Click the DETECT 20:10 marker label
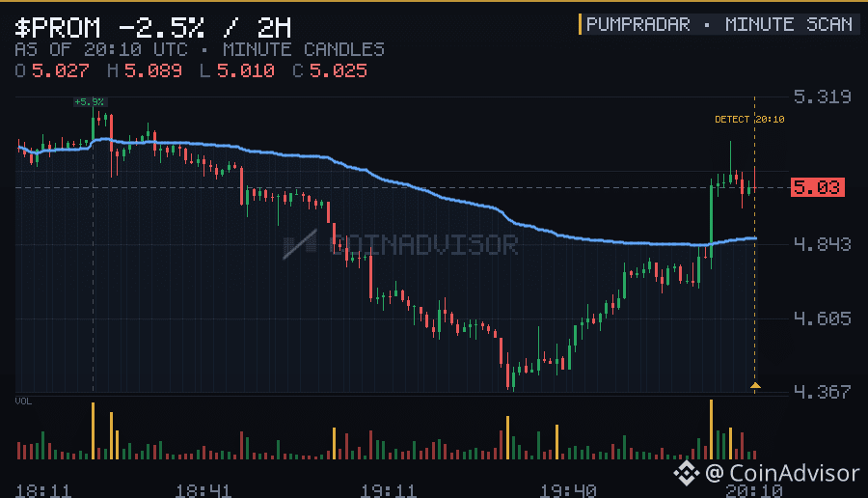 click(749, 119)
